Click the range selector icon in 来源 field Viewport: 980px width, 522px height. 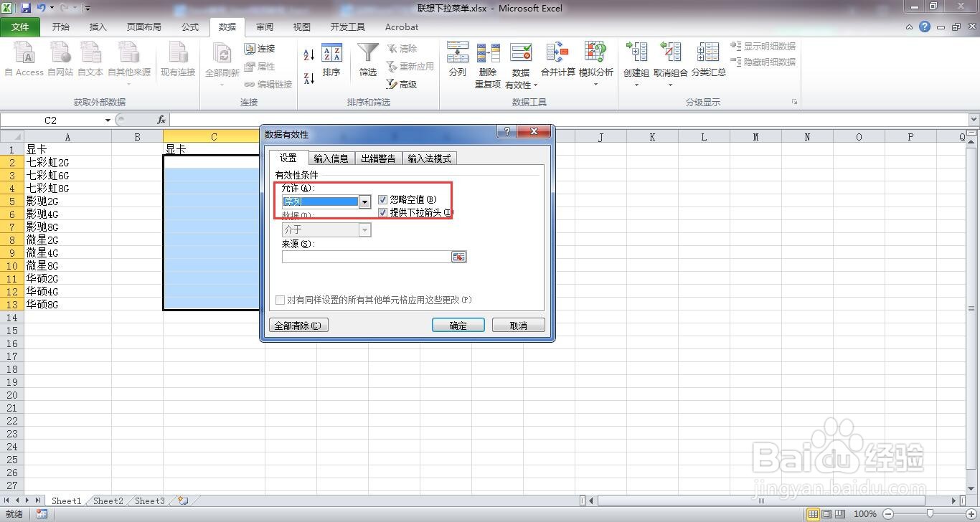click(458, 257)
